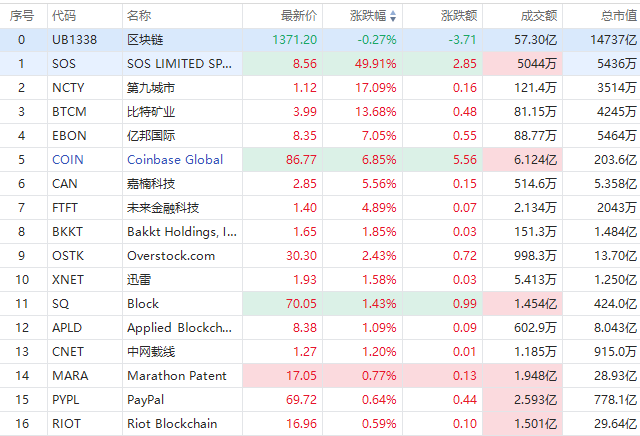
Task: Sort by the 涨跌额 column header
Action: tap(459, 16)
